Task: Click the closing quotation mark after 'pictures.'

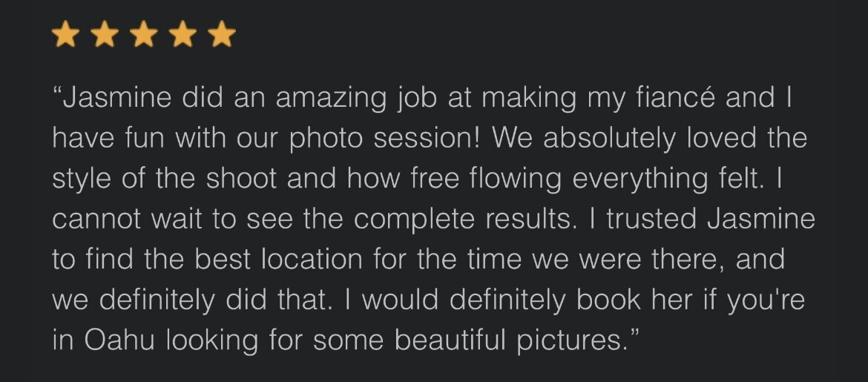Action: (x=634, y=334)
